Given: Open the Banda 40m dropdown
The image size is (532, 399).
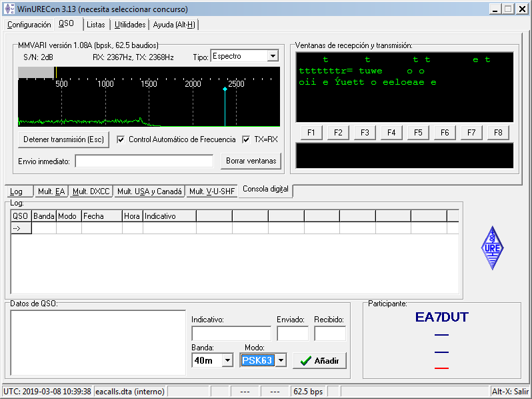Looking at the screenshot, I should tap(228, 360).
